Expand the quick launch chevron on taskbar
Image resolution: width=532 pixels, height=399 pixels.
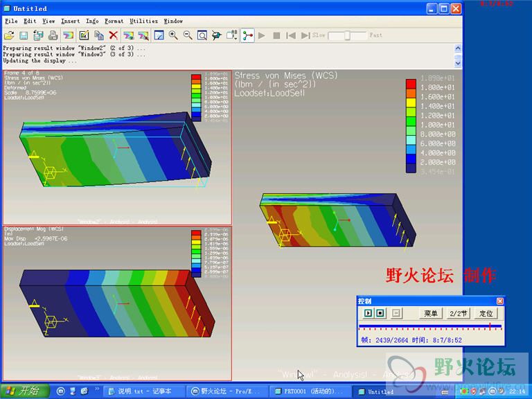(97, 389)
